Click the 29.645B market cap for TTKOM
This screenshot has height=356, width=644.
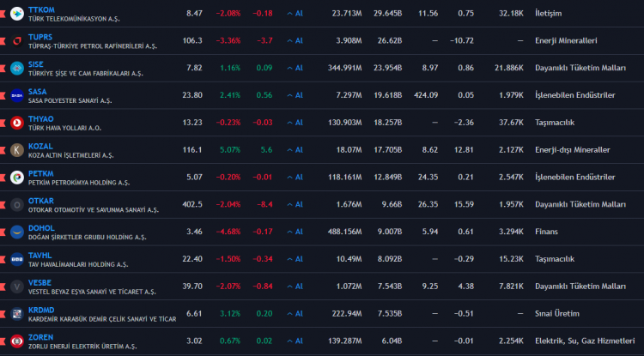pyautogui.click(x=388, y=14)
